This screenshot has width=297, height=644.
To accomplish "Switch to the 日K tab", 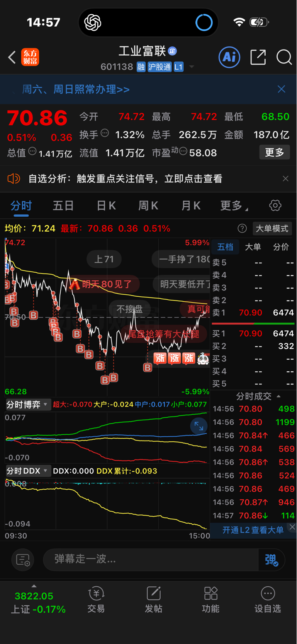I will pos(106,206).
